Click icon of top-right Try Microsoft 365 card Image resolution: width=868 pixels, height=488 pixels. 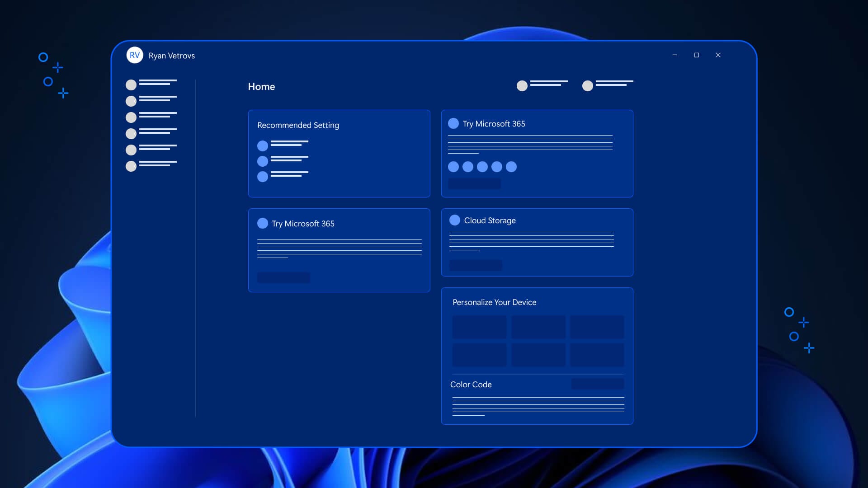[x=453, y=123]
